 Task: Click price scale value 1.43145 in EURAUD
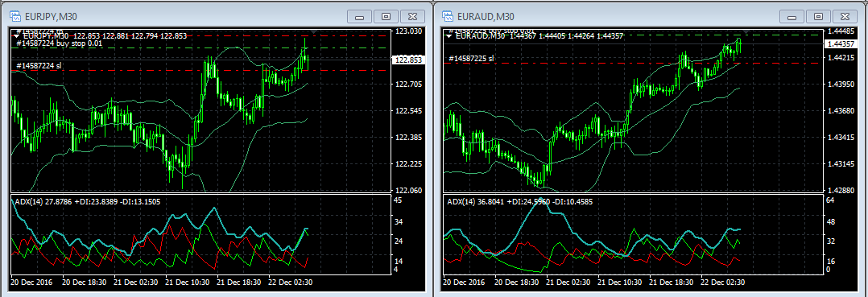(x=842, y=163)
